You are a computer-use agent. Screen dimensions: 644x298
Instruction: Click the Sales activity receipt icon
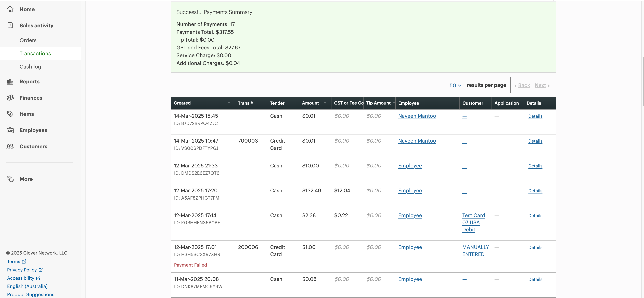coord(10,26)
